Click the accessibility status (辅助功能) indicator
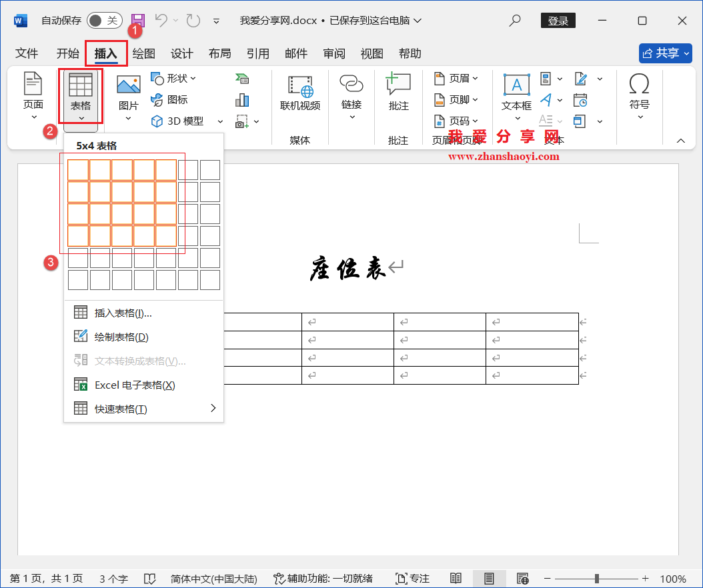Image resolution: width=703 pixels, height=588 pixels. click(x=323, y=579)
